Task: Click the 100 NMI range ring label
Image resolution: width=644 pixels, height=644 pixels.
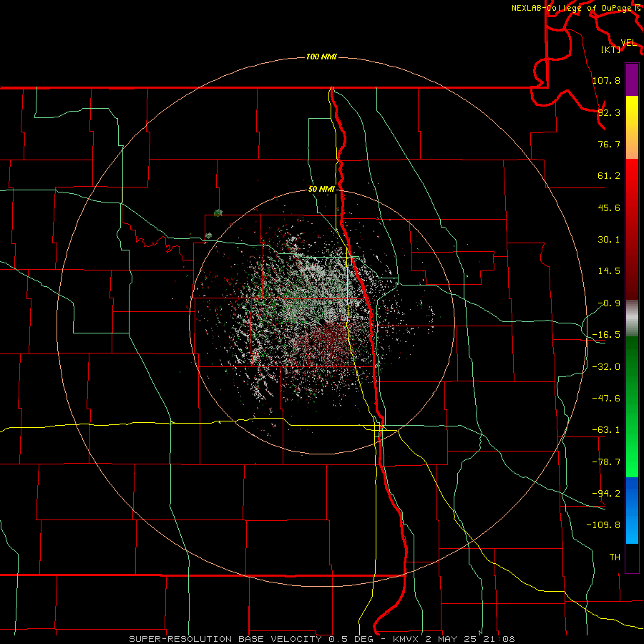Action: [x=321, y=57]
